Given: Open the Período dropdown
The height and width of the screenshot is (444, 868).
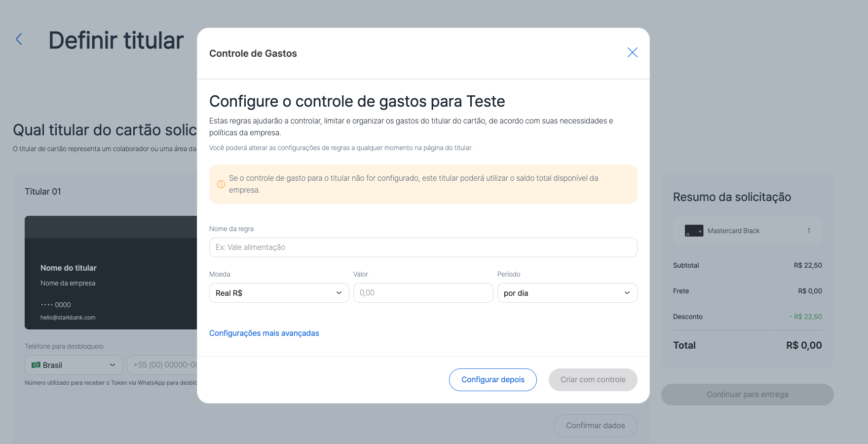Looking at the screenshot, I should coord(566,293).
